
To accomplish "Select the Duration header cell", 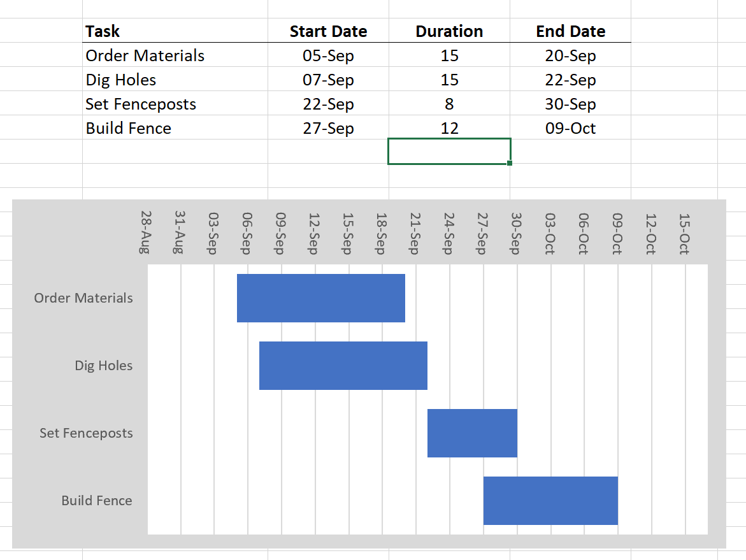I will (449, 31).
